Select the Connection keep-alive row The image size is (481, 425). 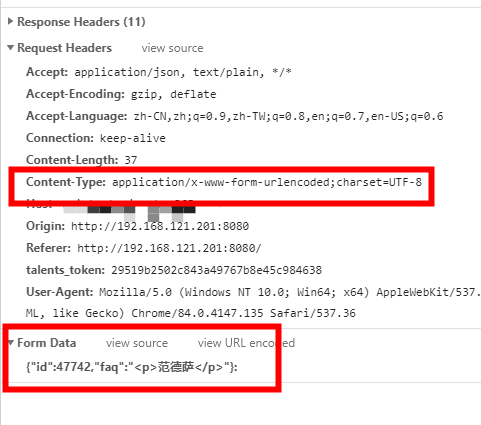point(96,138)
